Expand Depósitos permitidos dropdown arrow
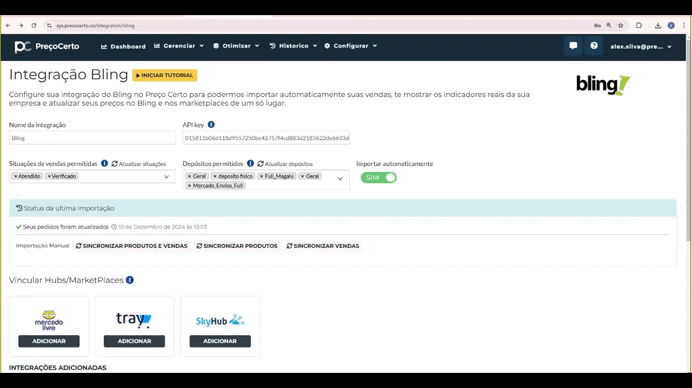Viewport: 692px width, 388px height. click(340, 179)
